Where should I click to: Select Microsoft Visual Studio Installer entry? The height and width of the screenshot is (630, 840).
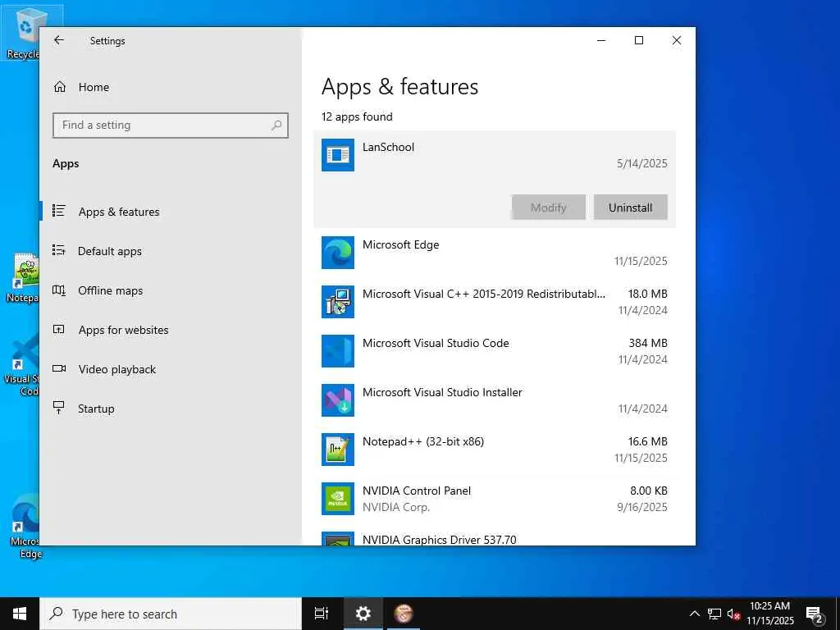pos(495,400)
